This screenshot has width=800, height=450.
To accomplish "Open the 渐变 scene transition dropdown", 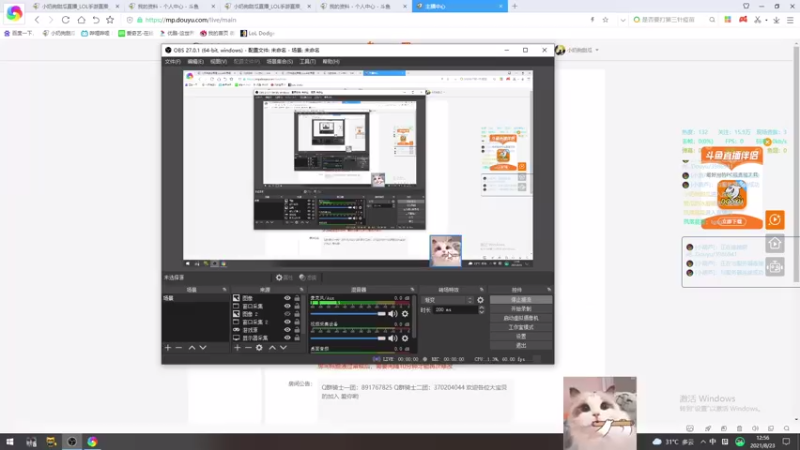I will (x=447, y=300).
